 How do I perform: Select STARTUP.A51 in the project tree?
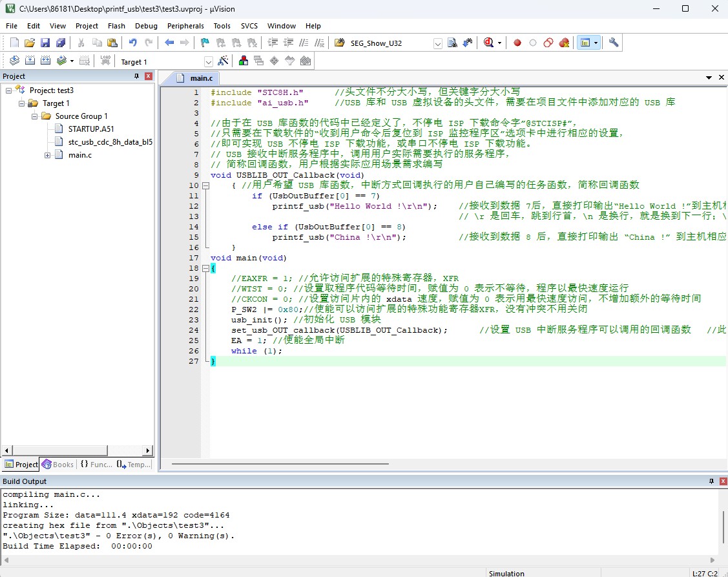click(x=91, y=129)
